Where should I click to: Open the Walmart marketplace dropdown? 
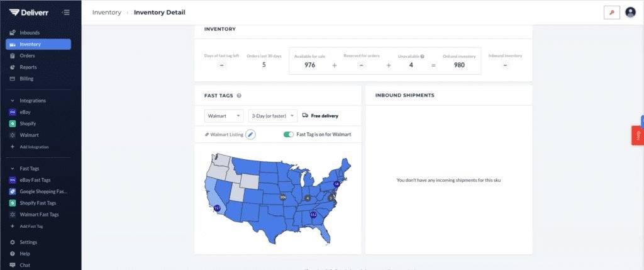point(224,116)
